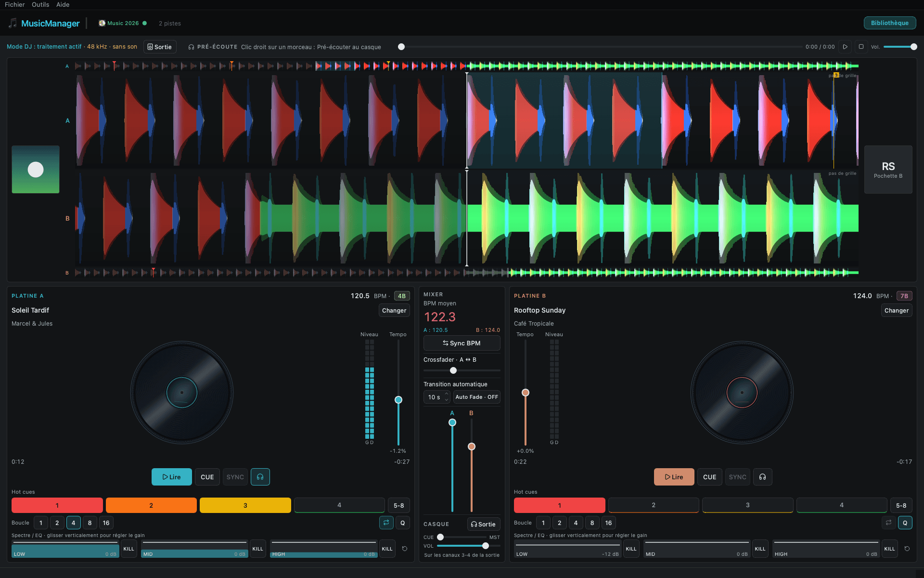Open the Aide menu
Image resolution: width=924 pixels, height=578 pixels.
(x=63, y=5)
